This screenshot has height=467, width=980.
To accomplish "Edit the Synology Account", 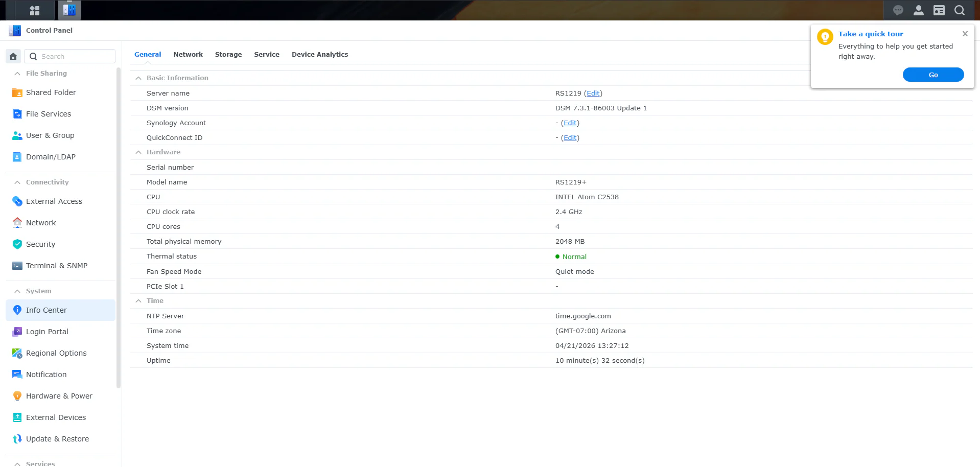I will [570, 123].
